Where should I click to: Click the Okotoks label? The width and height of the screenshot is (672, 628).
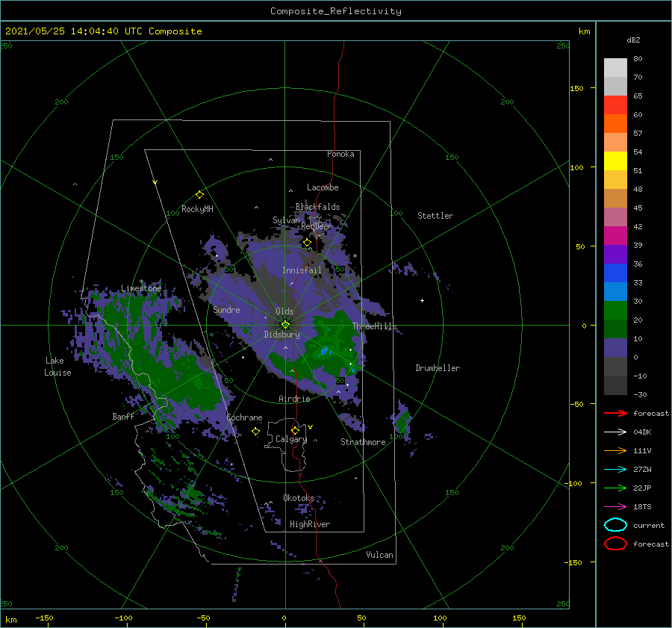coord(299,497)
